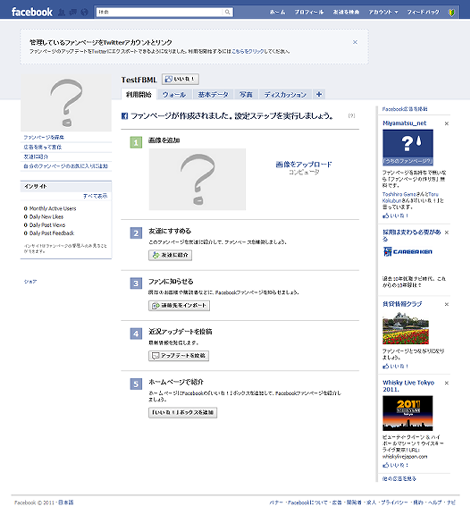This screenshot has height=523, width=470.
Task: Close the 賃貸情報クラブ ad
Action: click(x=447, y=304)
